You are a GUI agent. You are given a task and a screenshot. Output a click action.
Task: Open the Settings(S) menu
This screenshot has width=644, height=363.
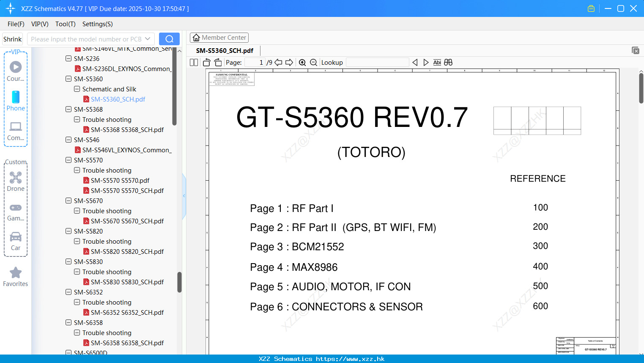(x=98, y=24)
